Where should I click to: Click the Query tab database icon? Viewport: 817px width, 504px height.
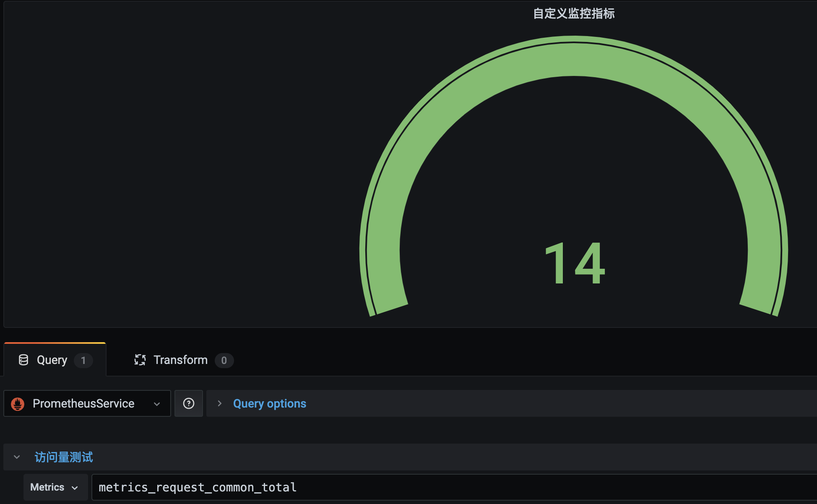pyautogui.click(x=23, y=360)
